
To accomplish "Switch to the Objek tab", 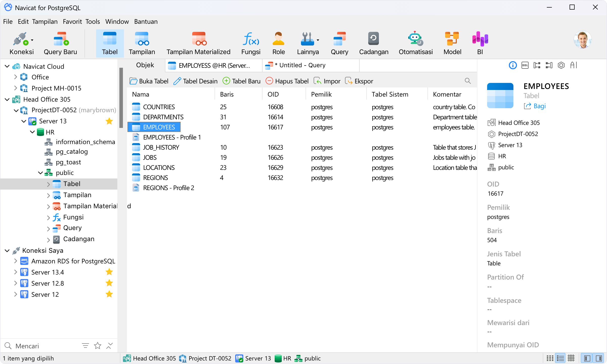I will (145, 65).
